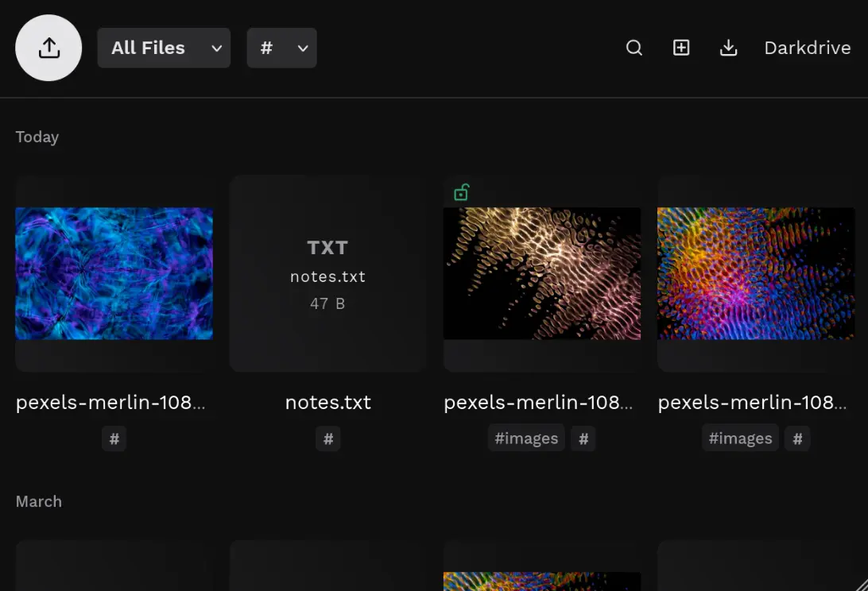
Task: Add tag under notes.txt
Action: coord(328,438)
